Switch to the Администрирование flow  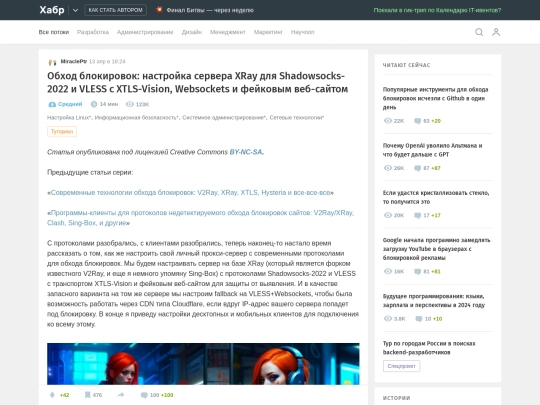coord(145,32)
